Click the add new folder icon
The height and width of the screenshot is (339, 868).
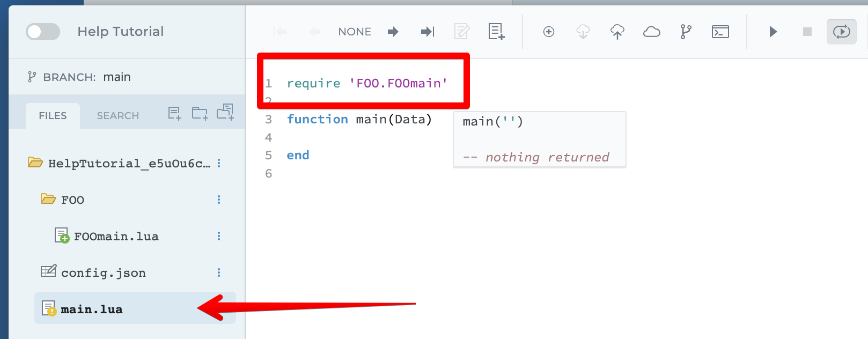[200, 113]
